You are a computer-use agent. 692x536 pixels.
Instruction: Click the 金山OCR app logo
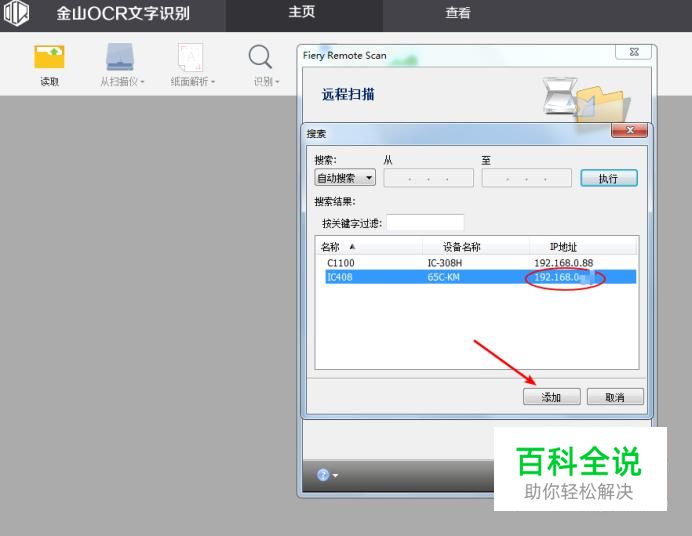(x=16, y=13)
